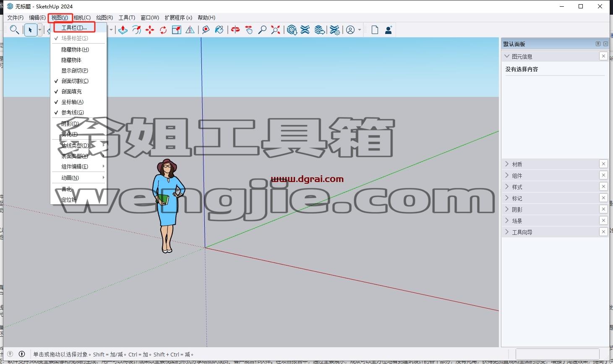This screenshot has height=364, width=613.
Task: Open the 相机(C) menu
Action: [x=82, y=18]
